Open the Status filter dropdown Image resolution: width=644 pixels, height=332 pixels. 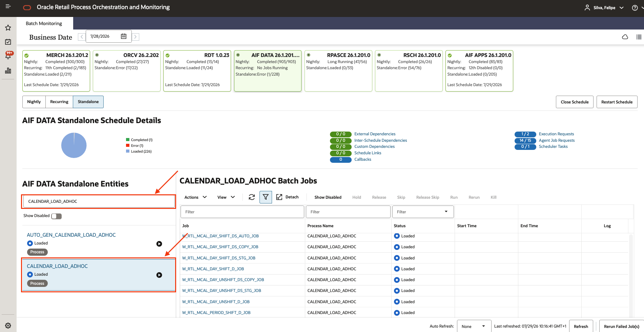point(423,212)
